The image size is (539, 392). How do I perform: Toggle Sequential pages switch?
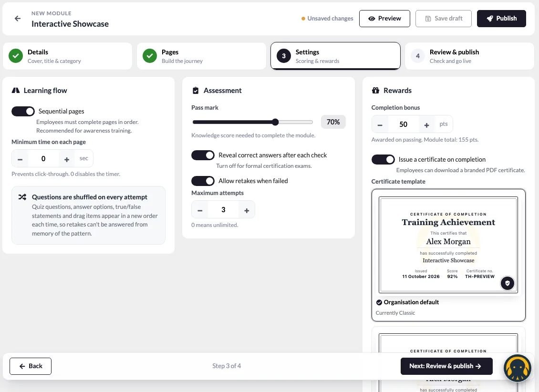(23, 111)
